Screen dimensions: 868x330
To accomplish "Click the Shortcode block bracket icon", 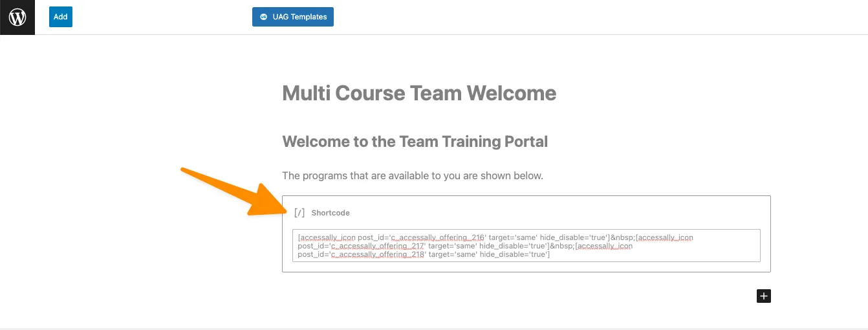I will point(299,213).
